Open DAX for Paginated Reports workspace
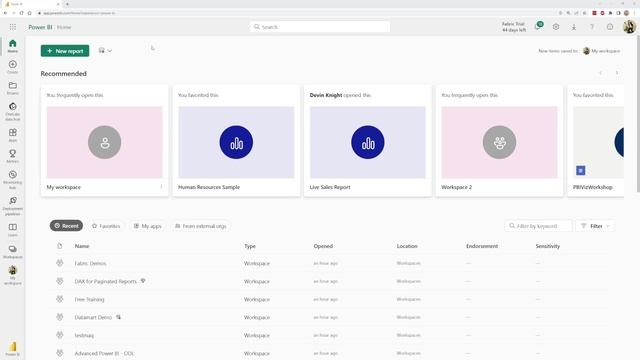Screen dimensions: 640x360 click(x=105, y=281)
